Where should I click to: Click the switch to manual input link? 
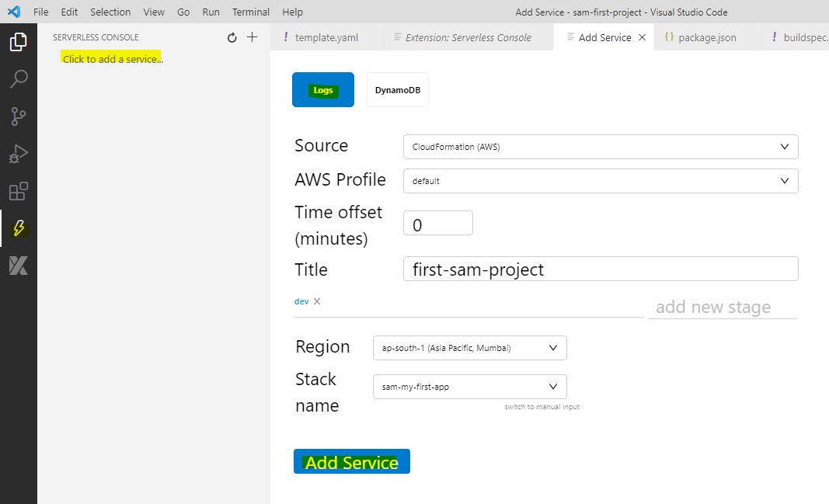click(542, 407)
